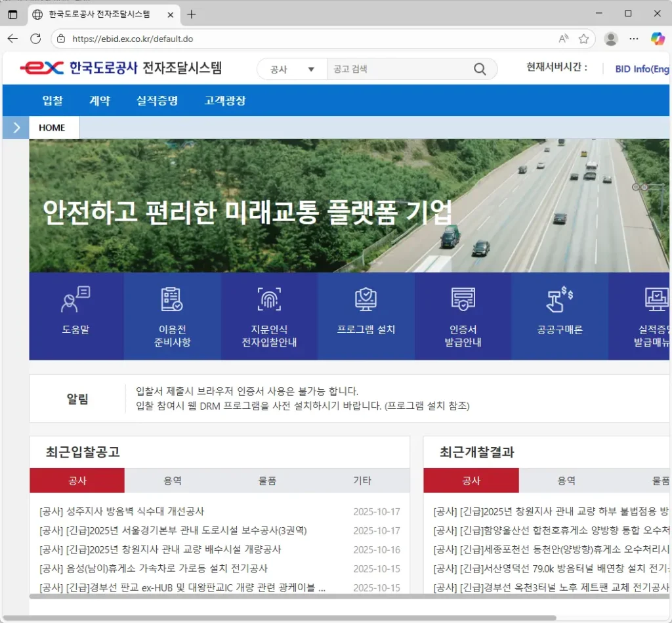Click the 도움말 help icon tile

[x=75, y=300]
